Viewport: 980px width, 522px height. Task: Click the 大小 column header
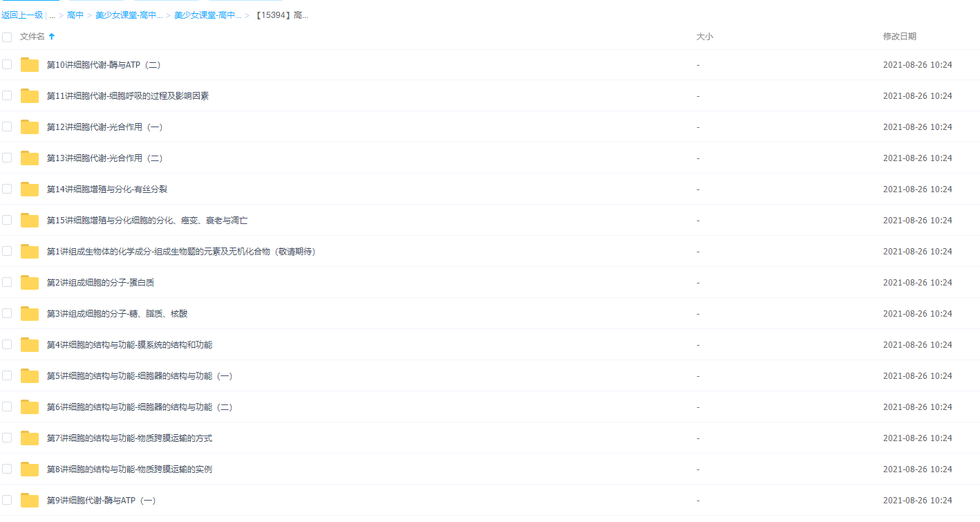(x=704, y=37)
